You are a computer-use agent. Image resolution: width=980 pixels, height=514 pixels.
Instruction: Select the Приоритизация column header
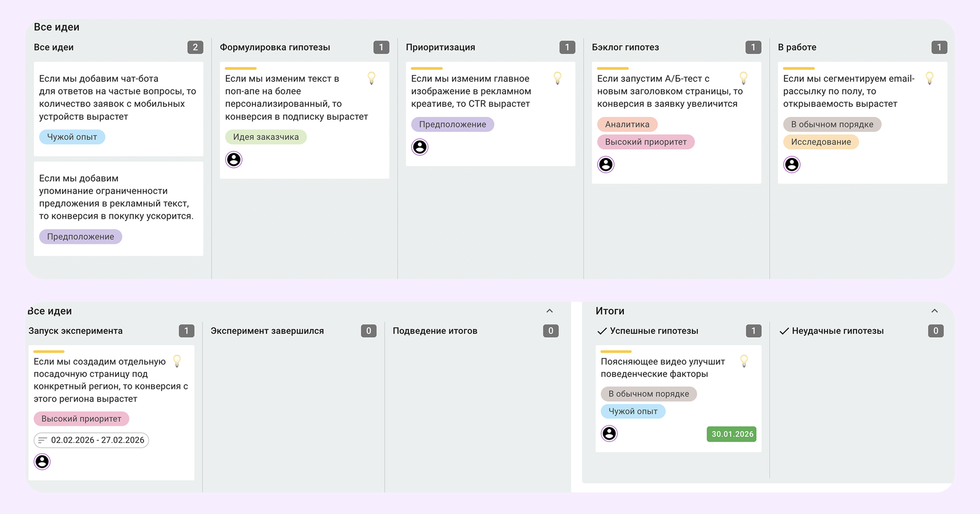[x=441, y=47]
